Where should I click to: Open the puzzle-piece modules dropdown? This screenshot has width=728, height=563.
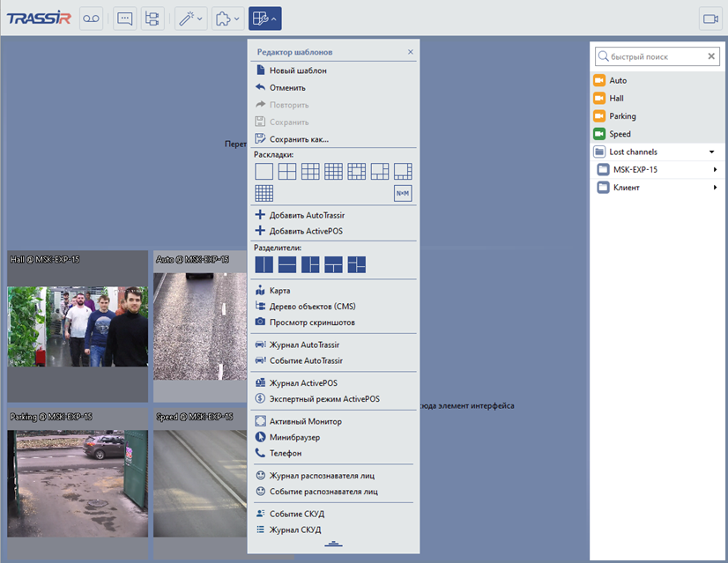(227, 18)
